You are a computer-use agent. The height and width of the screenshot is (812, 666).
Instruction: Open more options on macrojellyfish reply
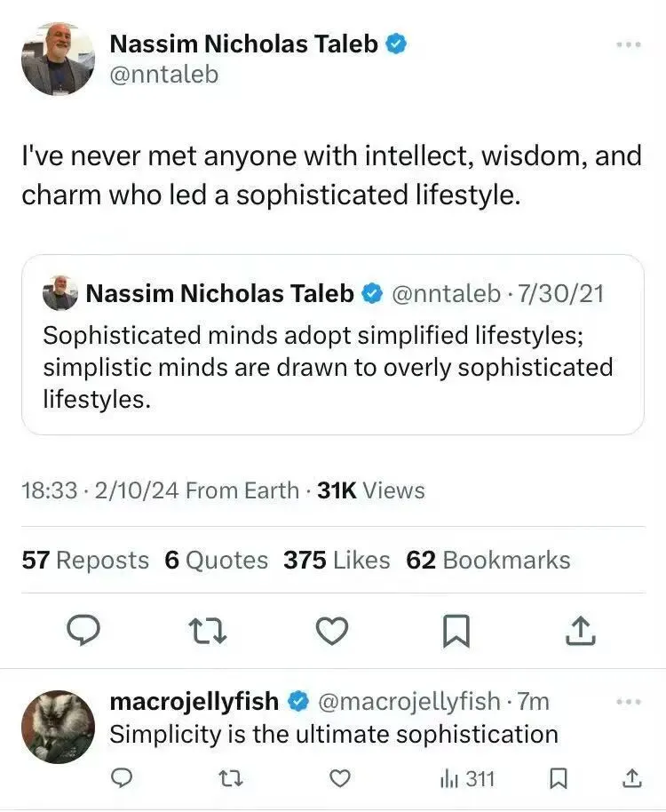pos(628,702)
